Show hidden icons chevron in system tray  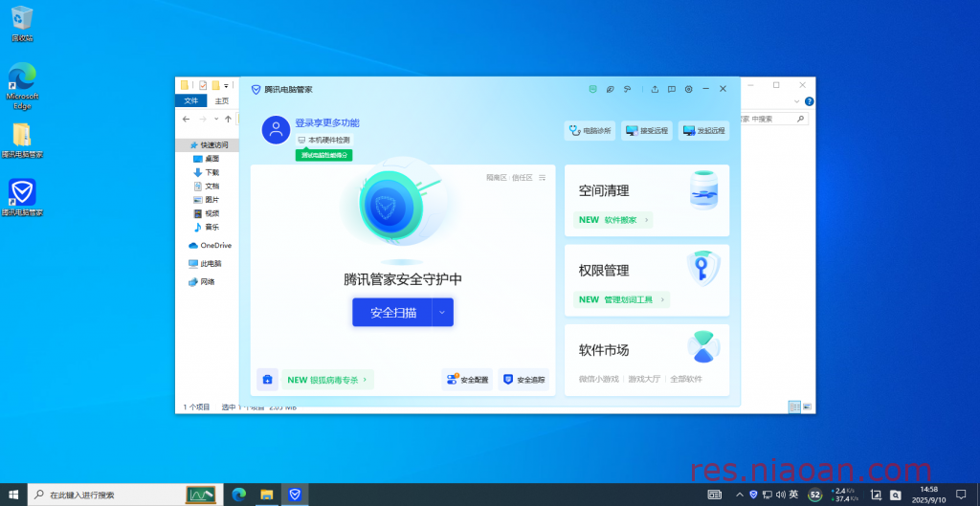click(740, 495)
